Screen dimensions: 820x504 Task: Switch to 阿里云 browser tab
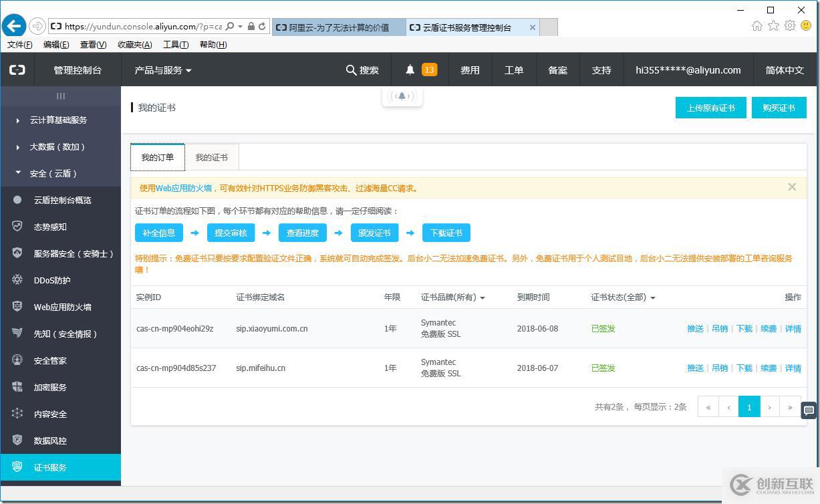click(339, 27)
